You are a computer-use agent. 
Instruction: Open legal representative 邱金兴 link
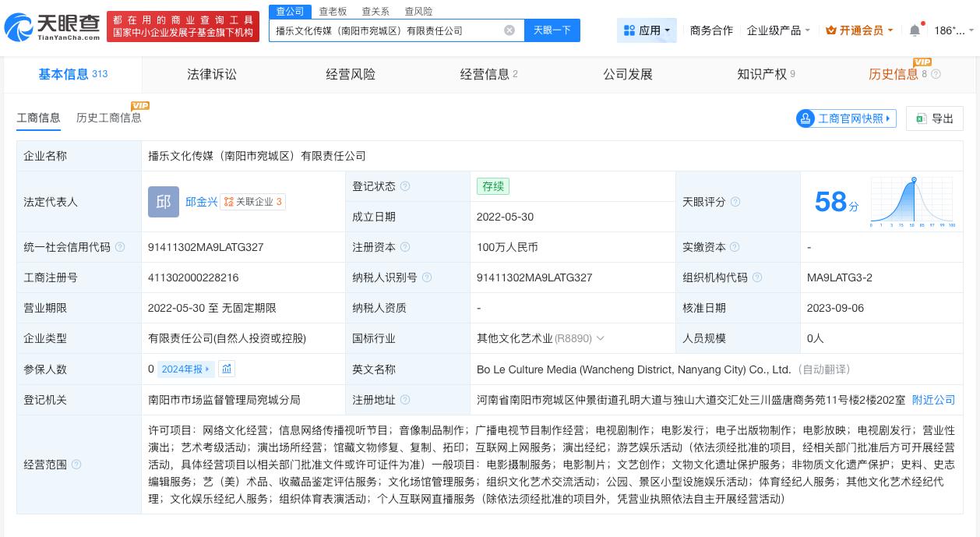pos(201,202)
